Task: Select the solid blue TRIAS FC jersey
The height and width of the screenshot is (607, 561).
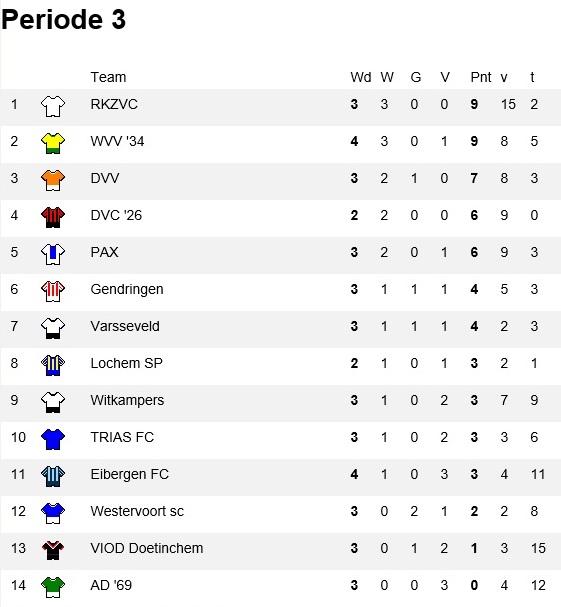Action: click(x=53, y=439)
